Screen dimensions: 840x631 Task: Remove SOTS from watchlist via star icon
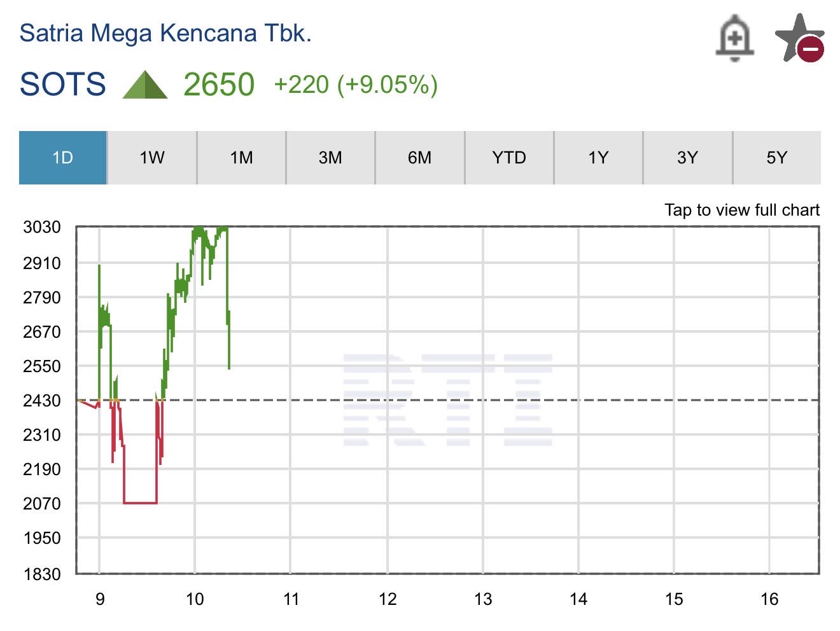click(x=799, y=38)
